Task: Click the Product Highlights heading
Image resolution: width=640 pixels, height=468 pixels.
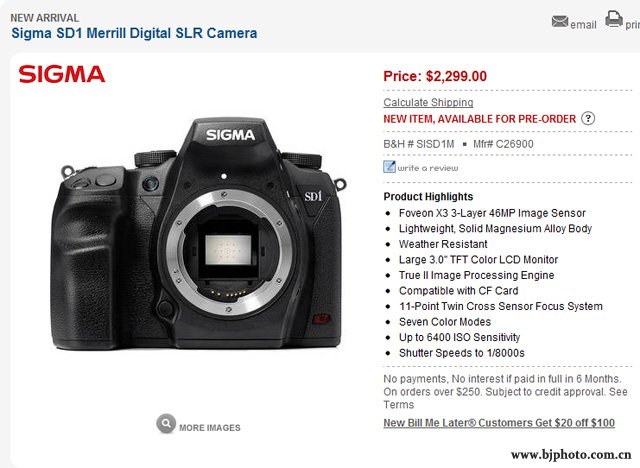Action: (x=428, y=197)
